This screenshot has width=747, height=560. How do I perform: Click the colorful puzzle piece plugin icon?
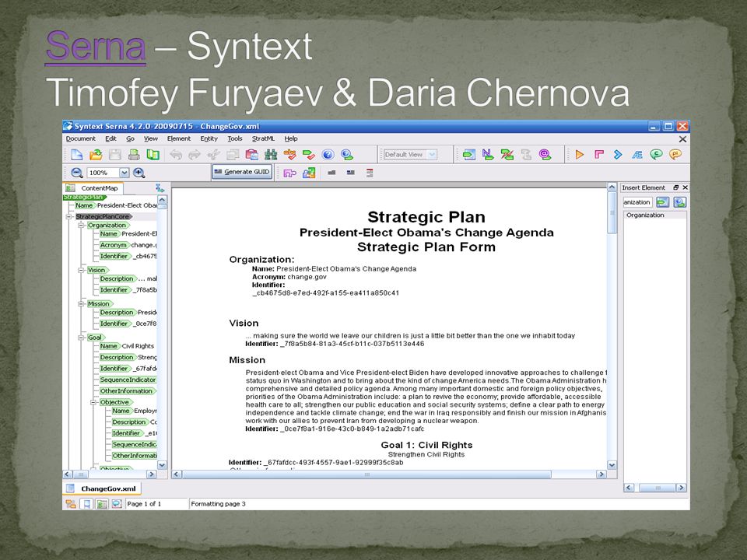coord(309,173)
